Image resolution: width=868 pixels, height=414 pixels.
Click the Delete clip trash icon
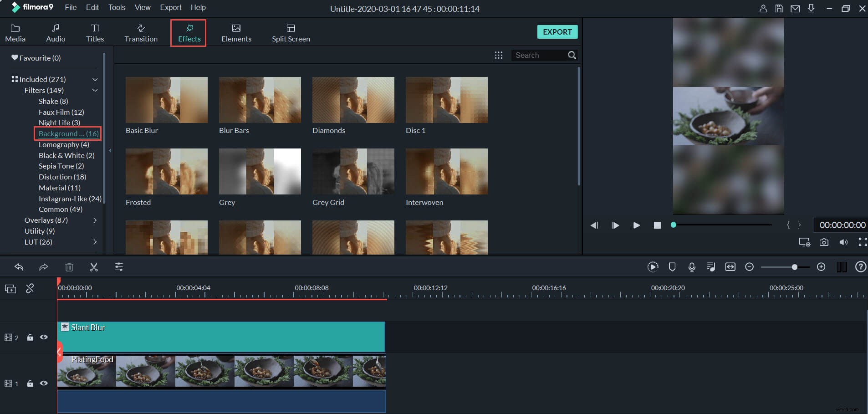[69, 267]
